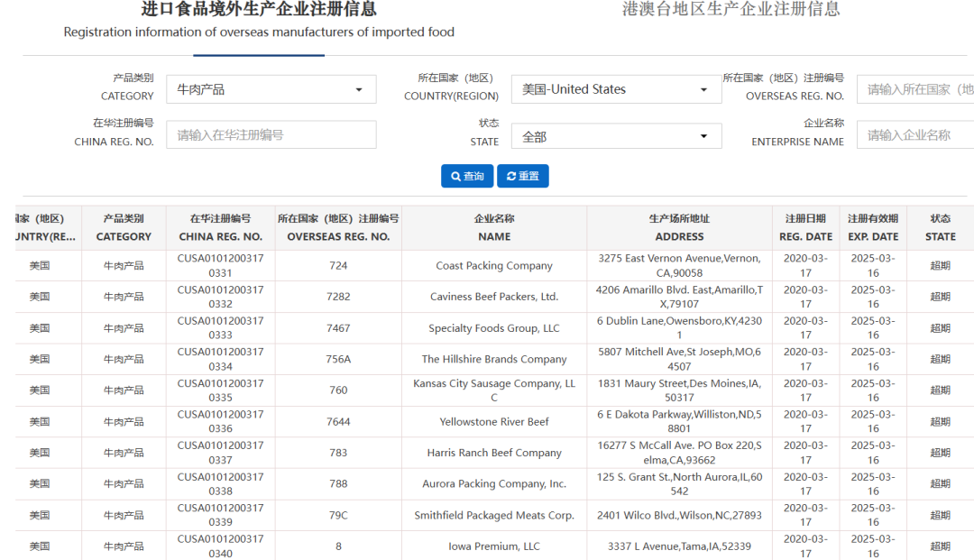Click the 企业名称 NAME column header

pos(494,228)
